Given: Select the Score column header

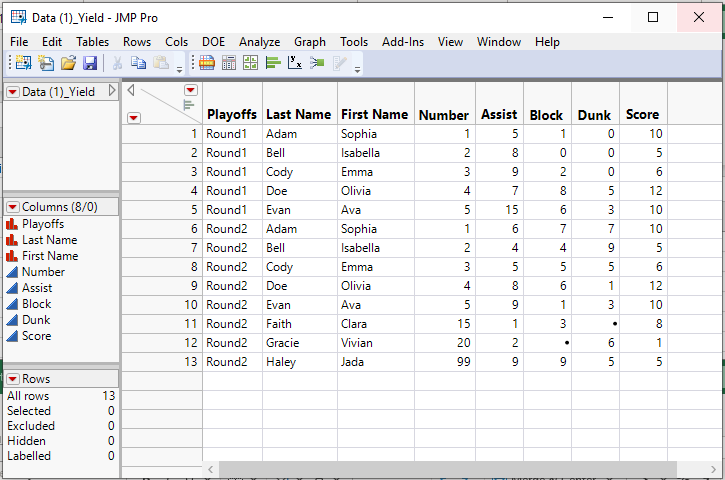Looking at the screenshot, I should (x=642, y=115).
